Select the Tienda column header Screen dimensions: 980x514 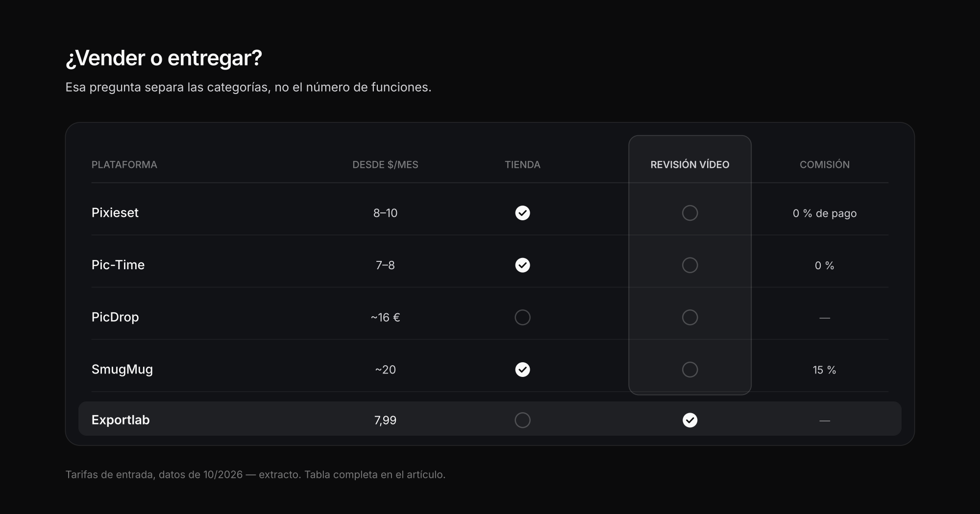click(x=522, y=164)
